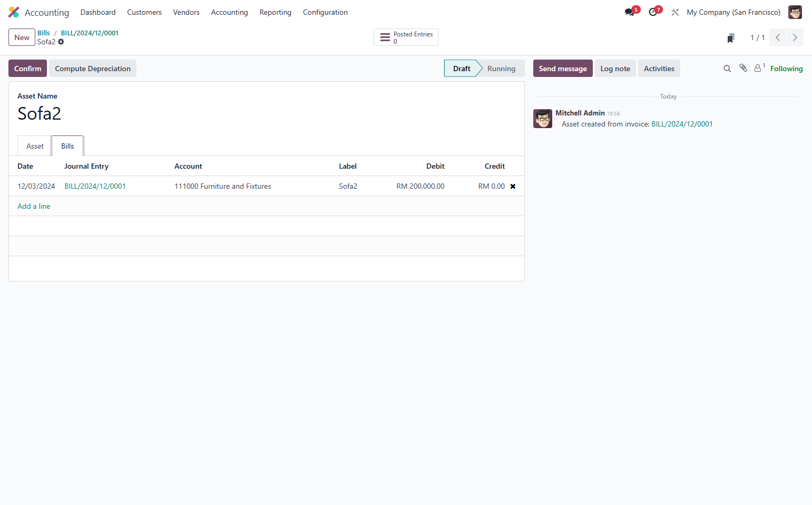
Task: Click the RM 200,000.00 debit cell
Action: tap(420, 186)
